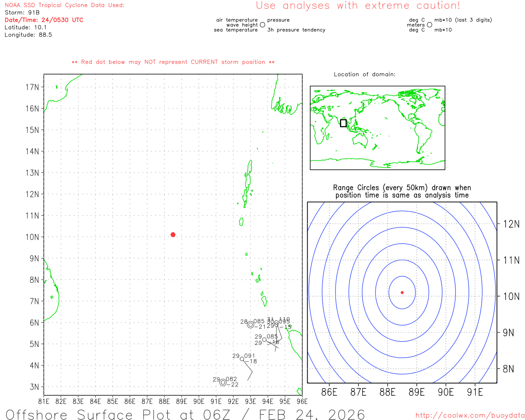Click the '95E' longitude label

point(285,402)
